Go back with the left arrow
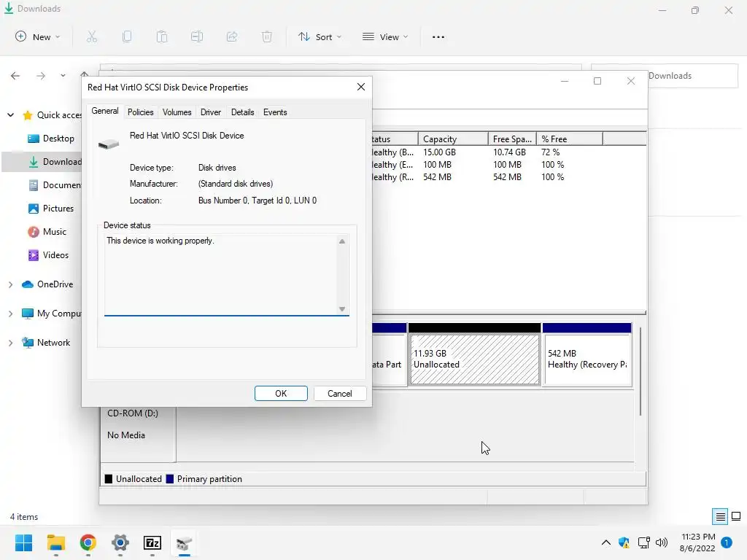Screen dimensions: 747x560 pos(15,76)
